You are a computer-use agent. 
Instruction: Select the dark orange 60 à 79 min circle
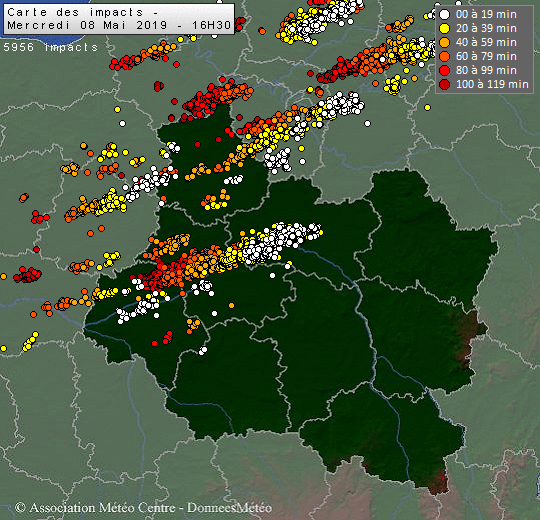[x=445, y=56]
